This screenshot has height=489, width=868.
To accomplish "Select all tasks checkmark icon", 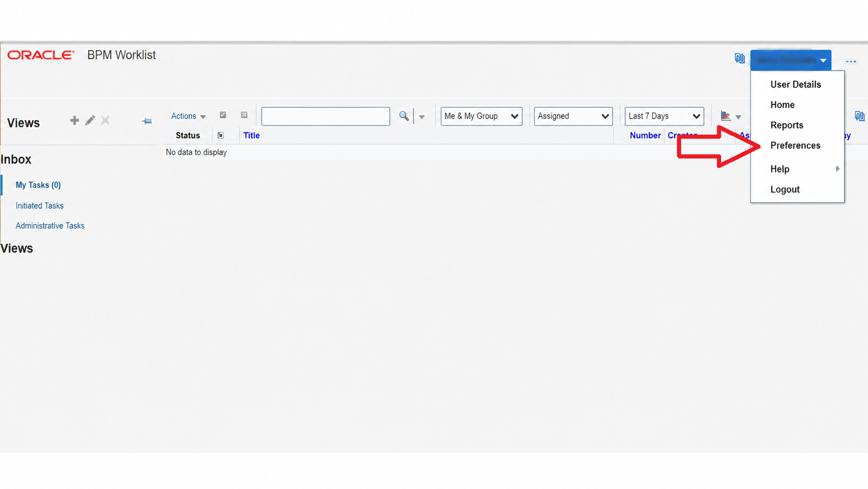I will point(223,115).
